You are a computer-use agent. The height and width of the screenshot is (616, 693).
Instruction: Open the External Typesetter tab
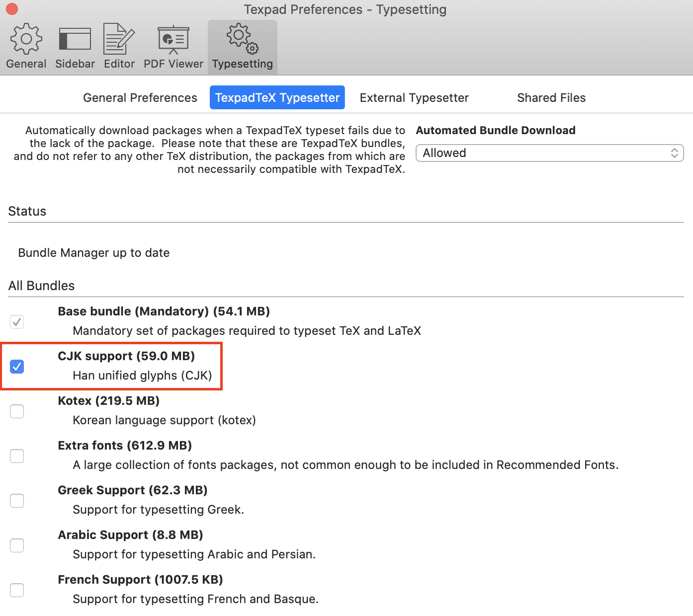414,97
